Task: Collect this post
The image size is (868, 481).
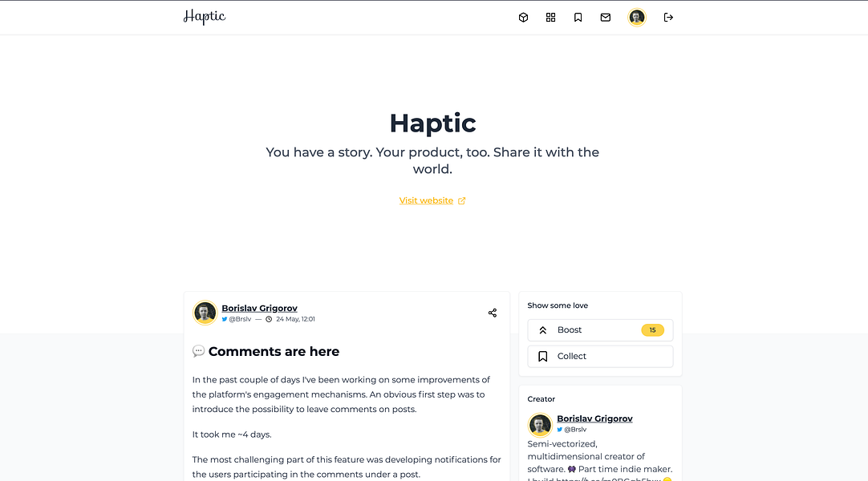Action: pos(600,357)
